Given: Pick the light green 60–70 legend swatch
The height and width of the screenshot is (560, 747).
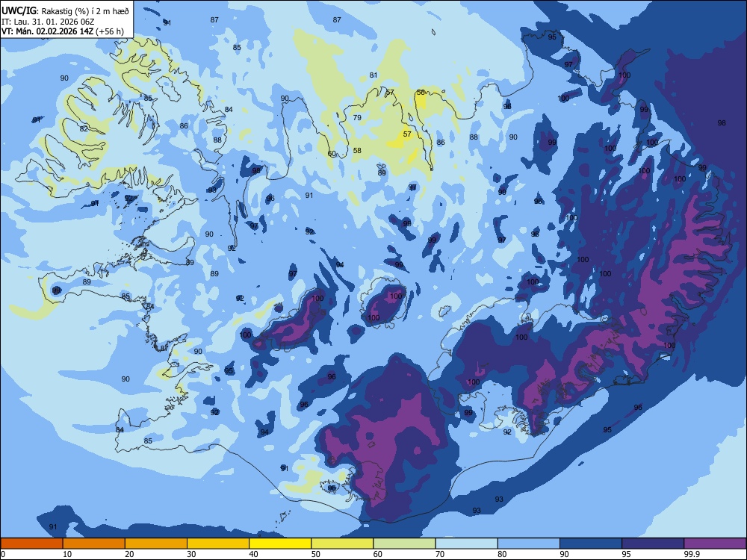Looking at the screenshot, I should coord(404,544).
